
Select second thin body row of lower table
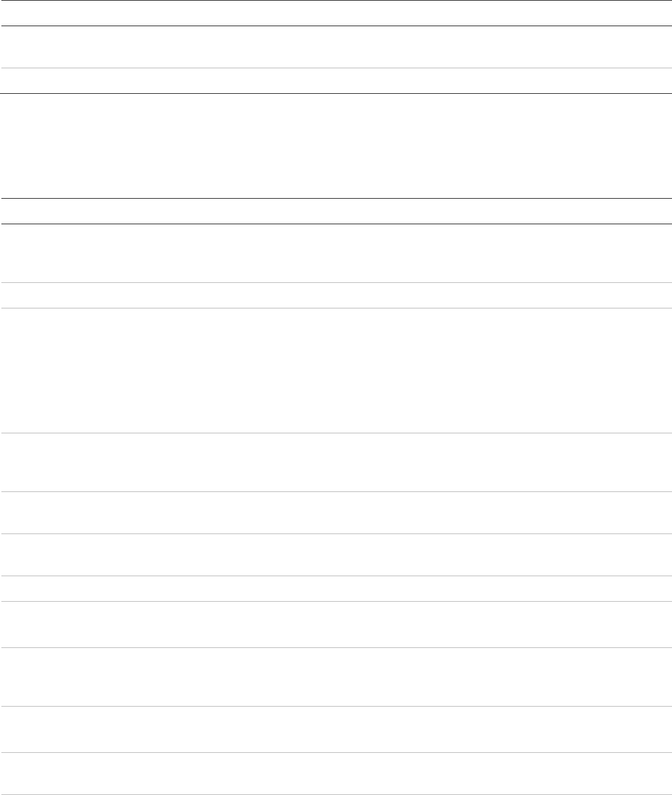(336, 295)
